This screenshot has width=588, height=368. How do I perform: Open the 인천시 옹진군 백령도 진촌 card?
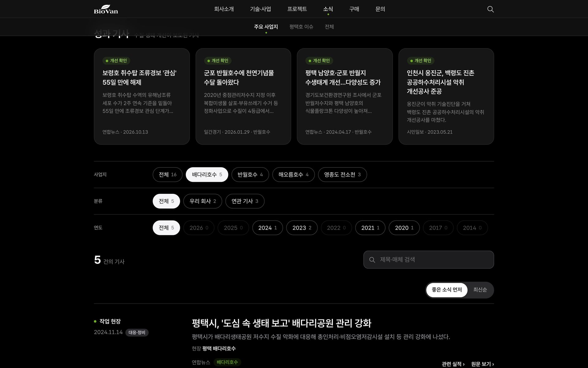[x=446, y=96]
